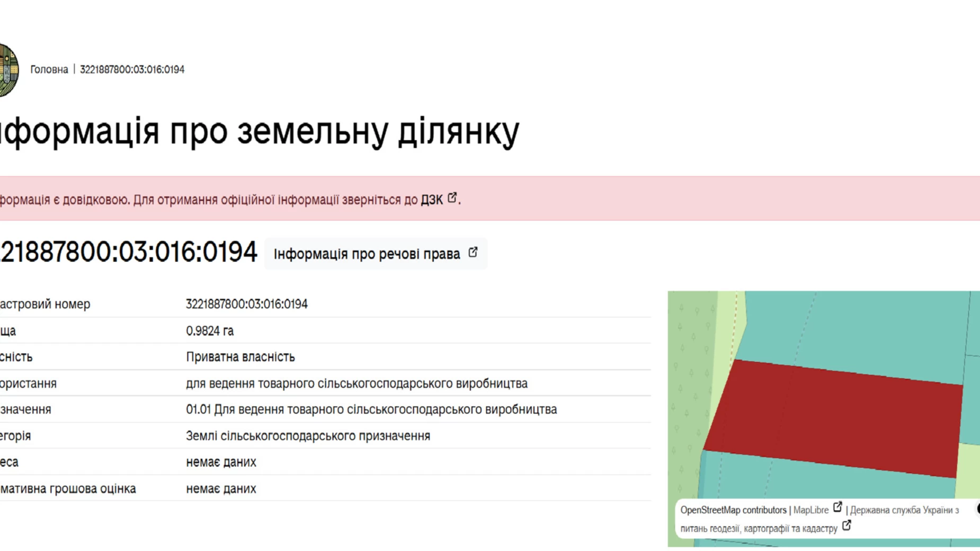Image resolution: width=980 pixels, height=551 pixels.
Task: Select Землі сільськогосподарського призначення value
Action: point(308,436)
